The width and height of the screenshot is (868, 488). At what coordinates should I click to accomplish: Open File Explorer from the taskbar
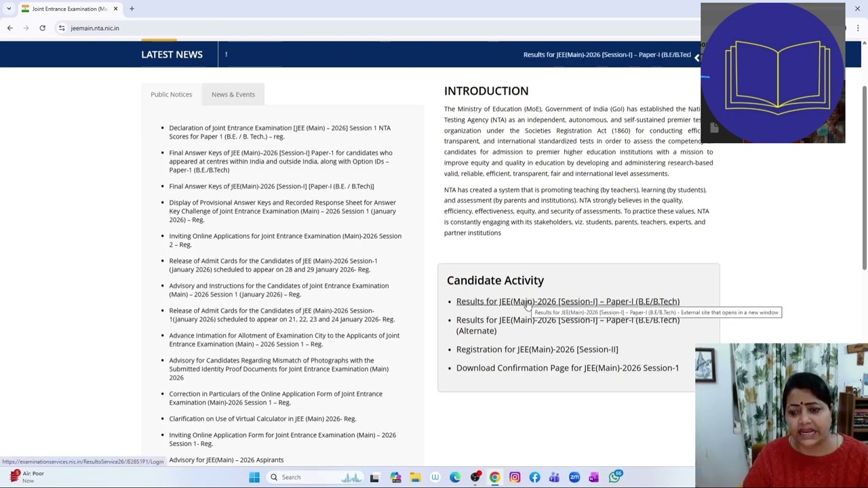(x=415, y=477)
